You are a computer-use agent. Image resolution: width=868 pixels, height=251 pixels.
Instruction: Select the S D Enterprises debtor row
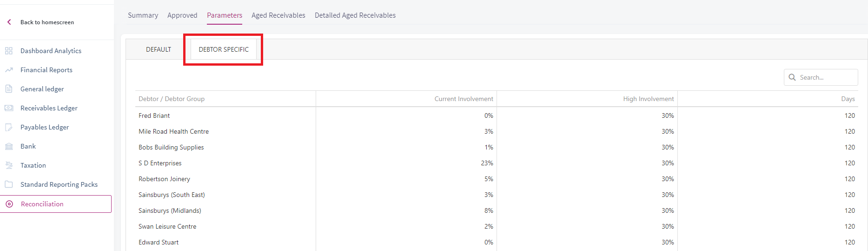tap(497, 163)
